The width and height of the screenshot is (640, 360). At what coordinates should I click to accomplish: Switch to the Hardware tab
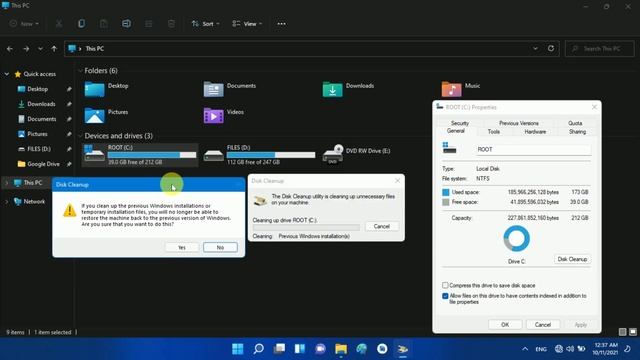pos(535,132)
